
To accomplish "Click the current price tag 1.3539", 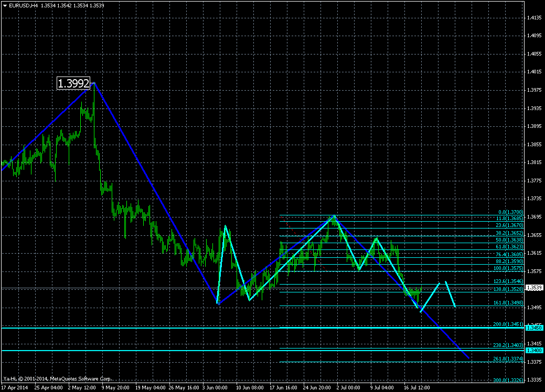I will pos(534,288).
